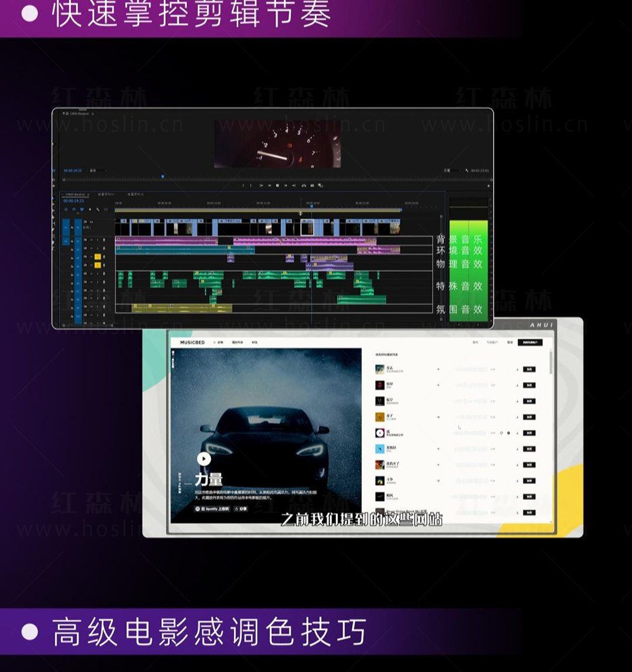
Task: Open the third Musicbed nav item
Action: click(x=254, y=343)
